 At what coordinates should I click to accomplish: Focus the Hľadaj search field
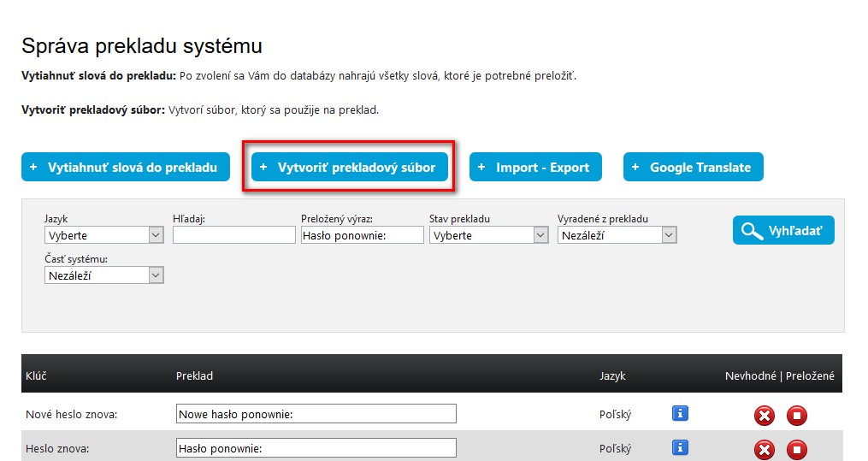click(x=233, y=235)
